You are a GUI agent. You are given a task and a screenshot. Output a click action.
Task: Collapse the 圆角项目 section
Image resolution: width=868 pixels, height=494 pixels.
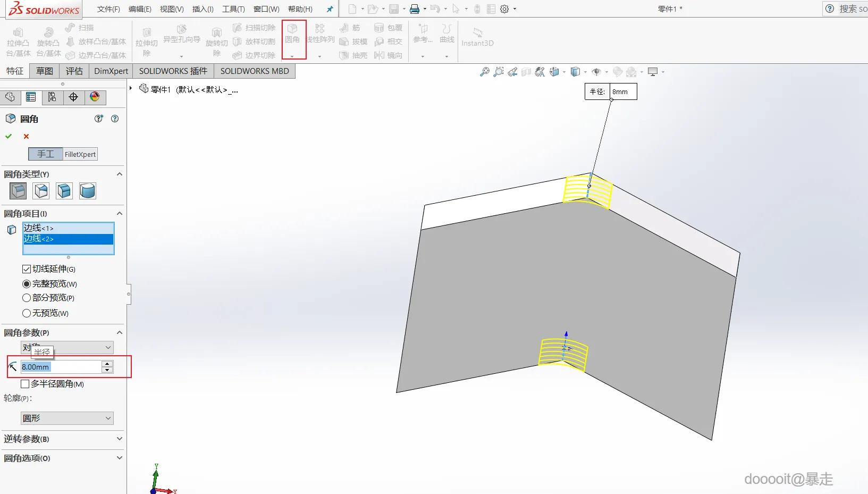[x=120, y=213]
